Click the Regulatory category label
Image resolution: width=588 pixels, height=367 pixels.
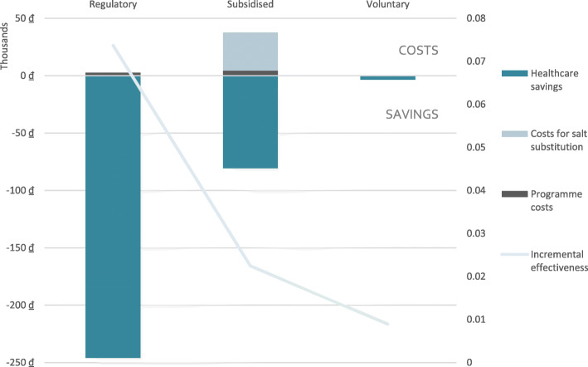113,5
